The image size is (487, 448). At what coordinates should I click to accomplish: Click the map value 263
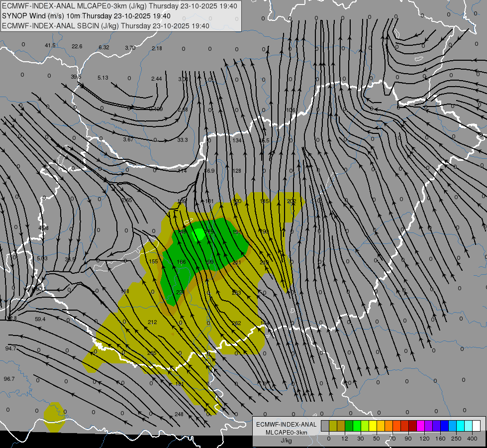click(236, 293)
